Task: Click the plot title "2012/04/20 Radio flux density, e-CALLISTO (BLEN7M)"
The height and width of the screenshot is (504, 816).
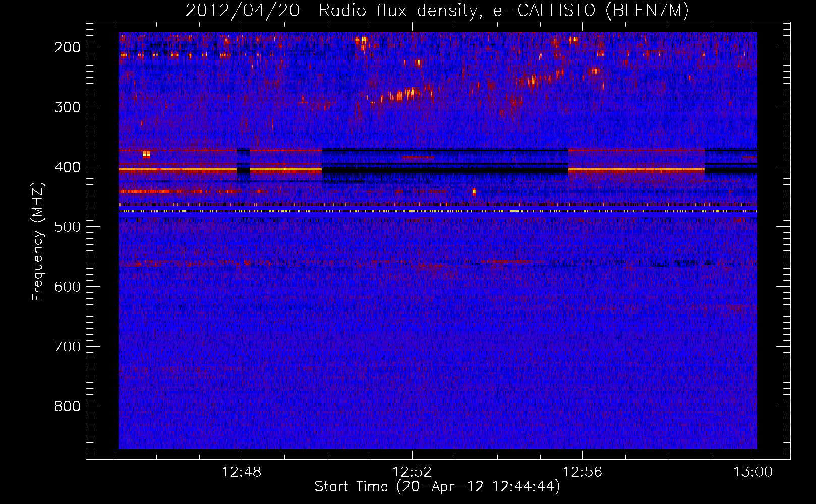Action: pyautogui.click(x=437, y=11)
